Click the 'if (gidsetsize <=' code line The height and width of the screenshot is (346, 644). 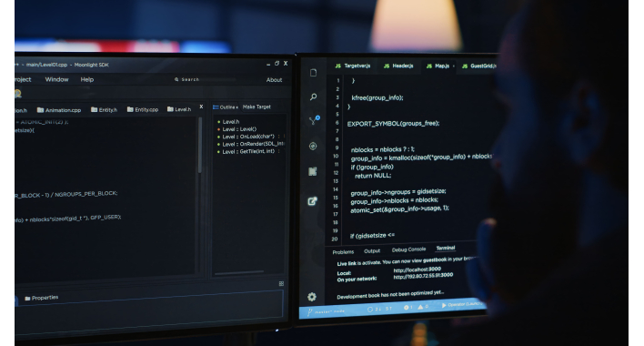[x=372, y=236]
